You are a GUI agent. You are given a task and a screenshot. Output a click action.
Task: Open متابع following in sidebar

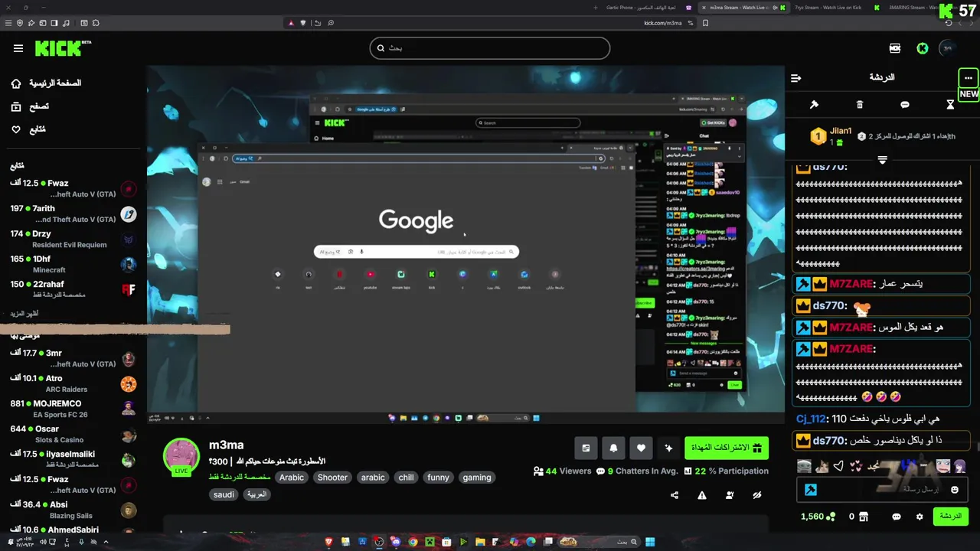point(28,130)
